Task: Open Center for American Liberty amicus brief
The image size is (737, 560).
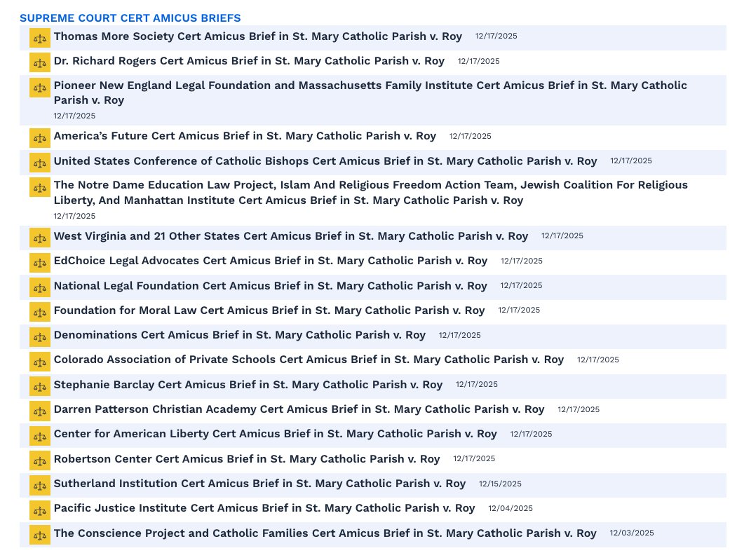Action: point(276,434)
